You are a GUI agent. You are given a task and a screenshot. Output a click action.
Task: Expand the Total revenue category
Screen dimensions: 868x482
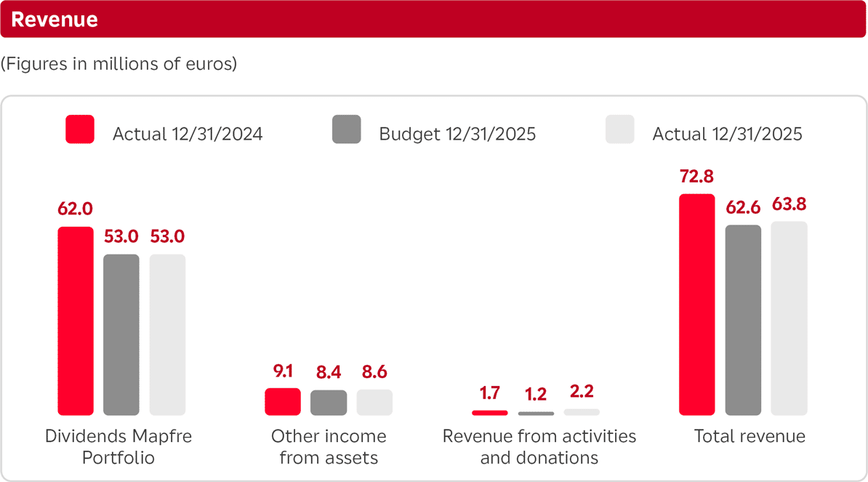click(749, 435)
